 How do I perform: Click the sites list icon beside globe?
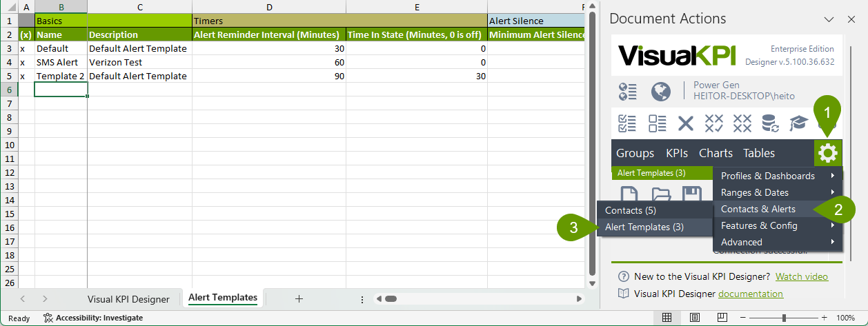tap(627, 92)
